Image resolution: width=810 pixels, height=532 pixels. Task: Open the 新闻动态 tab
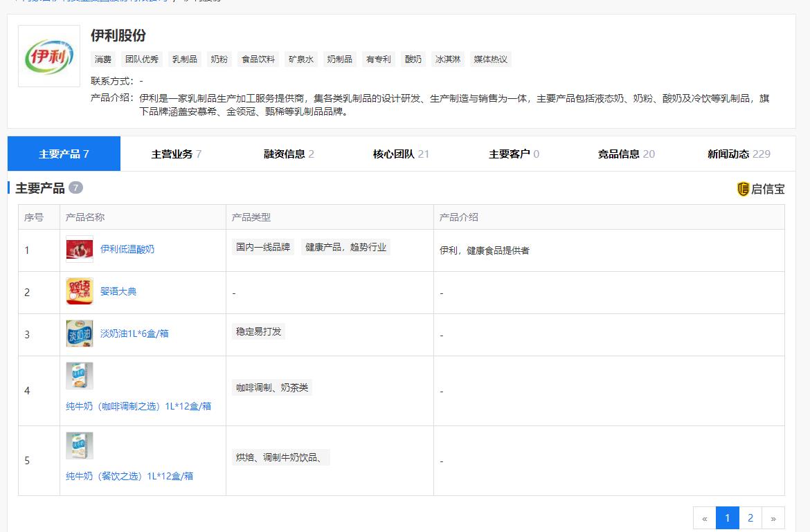738,154
